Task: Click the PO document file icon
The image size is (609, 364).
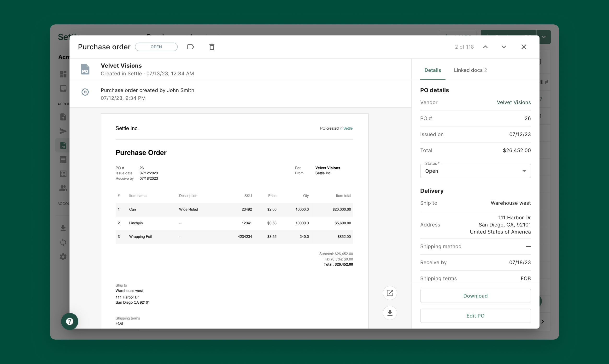Action: tap(85, 69)
